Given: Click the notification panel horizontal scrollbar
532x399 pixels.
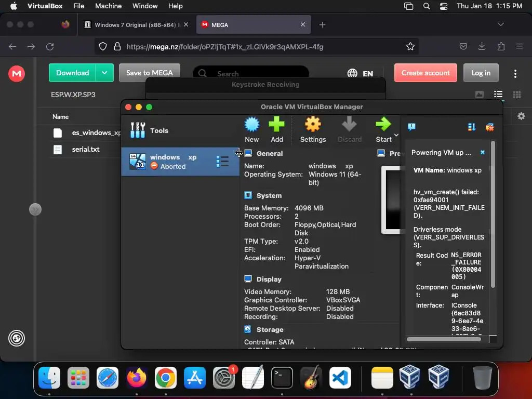Looking at the screenshot, I should pos(444,339).
